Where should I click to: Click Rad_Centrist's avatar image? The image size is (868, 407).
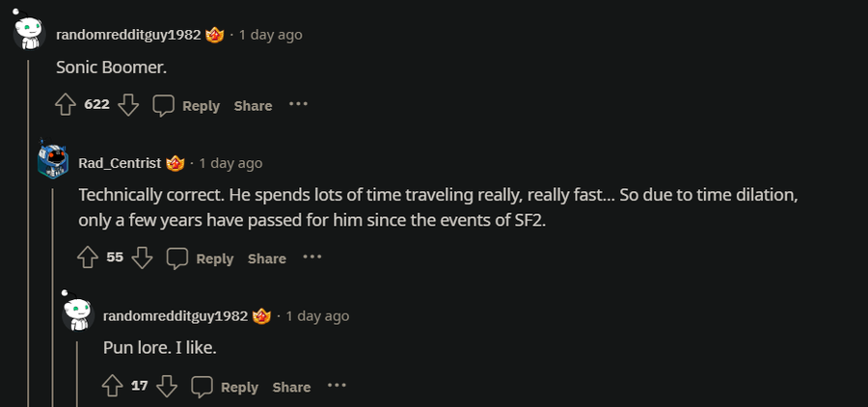(52, 162)
